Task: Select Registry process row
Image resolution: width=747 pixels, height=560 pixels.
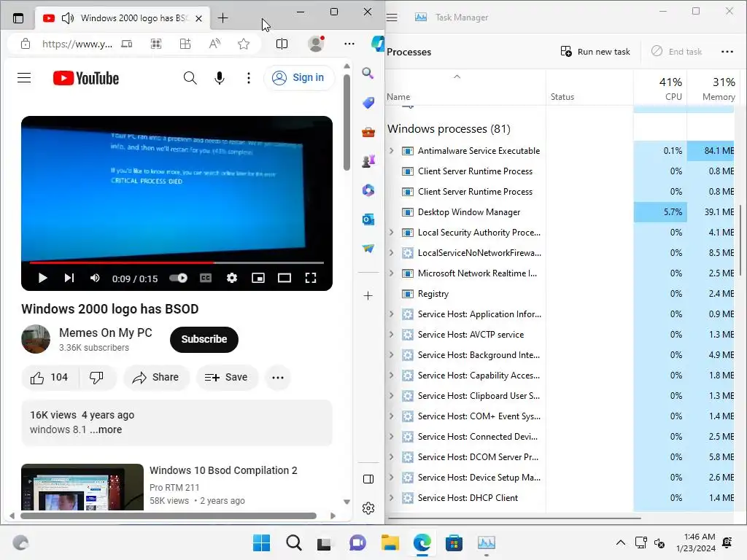Action: [x=560, y=294]
